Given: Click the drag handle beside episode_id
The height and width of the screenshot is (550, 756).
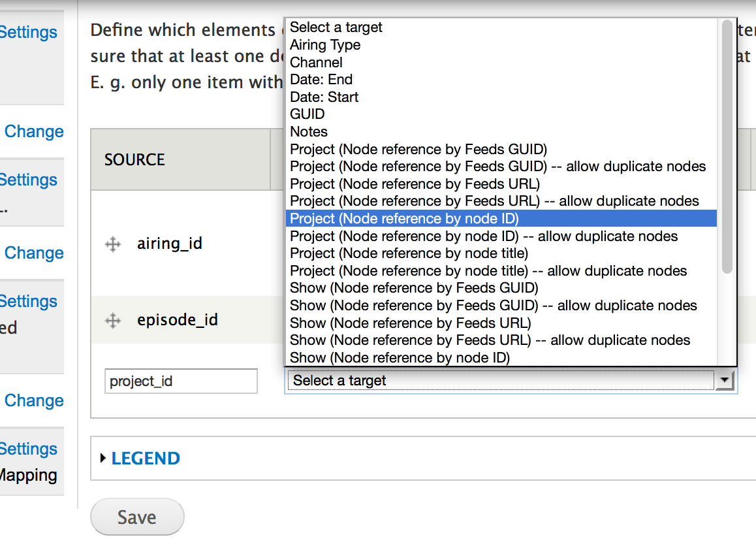Looking at the screenshot, I should coord(113,320).
